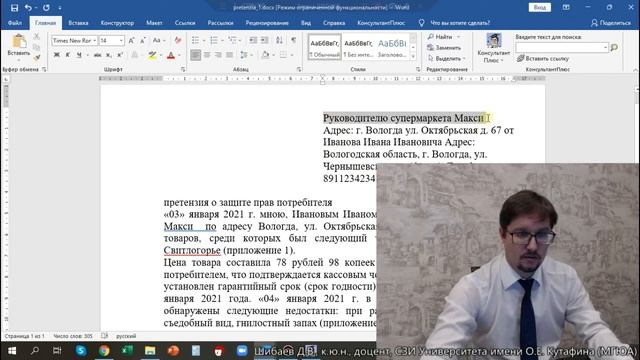Image resolution: width=640 pixels, height=360 pixels.
Task: Run the КонсультантПлюс search magnifier
Action: click(614, 48)
